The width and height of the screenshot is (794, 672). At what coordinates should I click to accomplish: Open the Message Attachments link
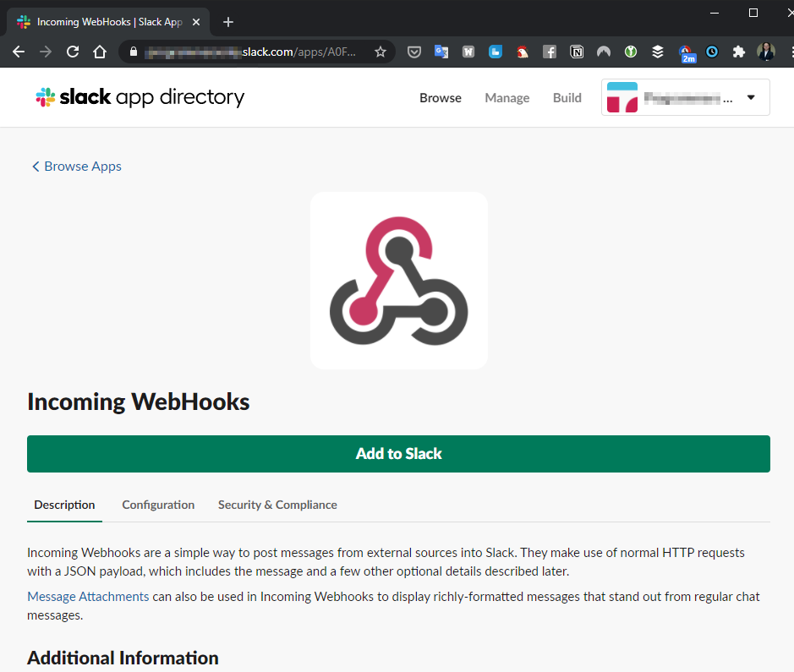click(x=87, y=596)
